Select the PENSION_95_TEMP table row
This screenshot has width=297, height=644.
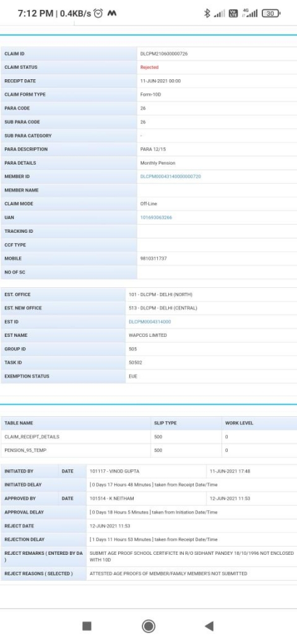(148, 451)
